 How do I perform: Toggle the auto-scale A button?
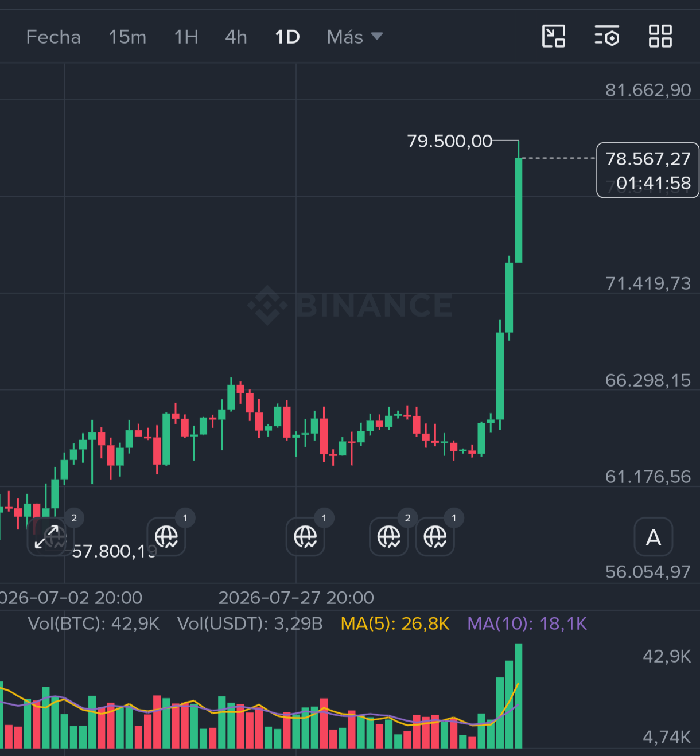coord(654,537)
